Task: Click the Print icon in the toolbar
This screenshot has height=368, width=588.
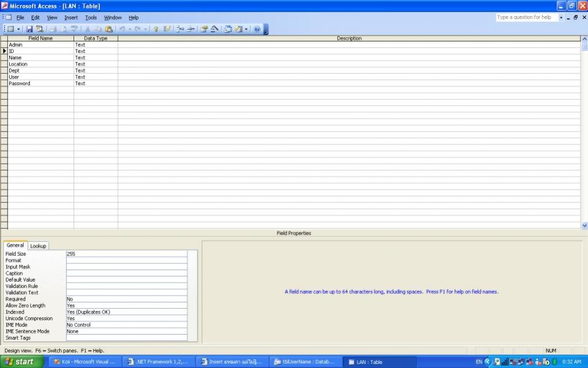Action: tap(53, 29)
